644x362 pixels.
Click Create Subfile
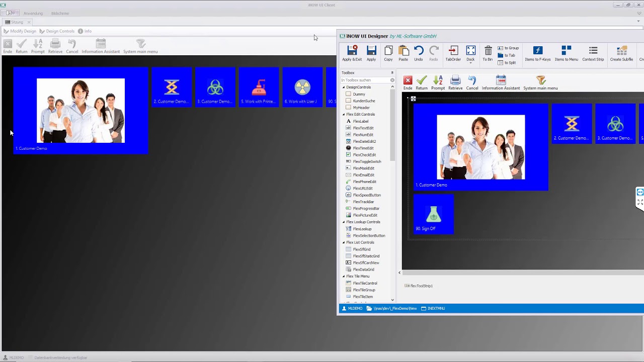tap(622, 53)
